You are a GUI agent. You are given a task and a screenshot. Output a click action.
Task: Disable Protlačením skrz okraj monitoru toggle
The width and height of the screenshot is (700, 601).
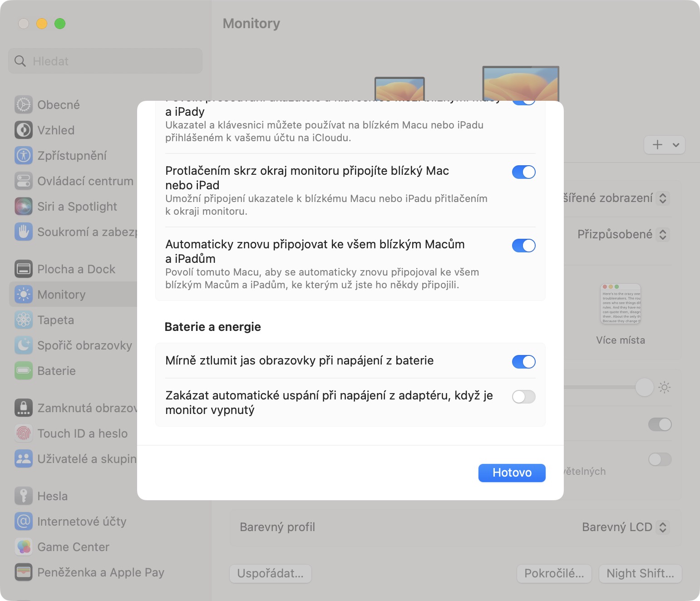click(x=523, y=172)
